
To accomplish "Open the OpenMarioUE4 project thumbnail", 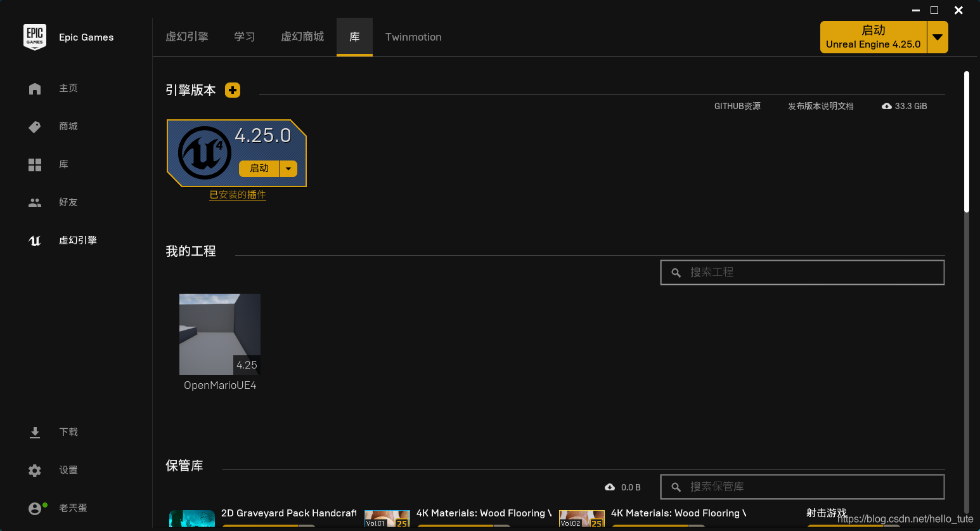I will [x=220, y=334].
